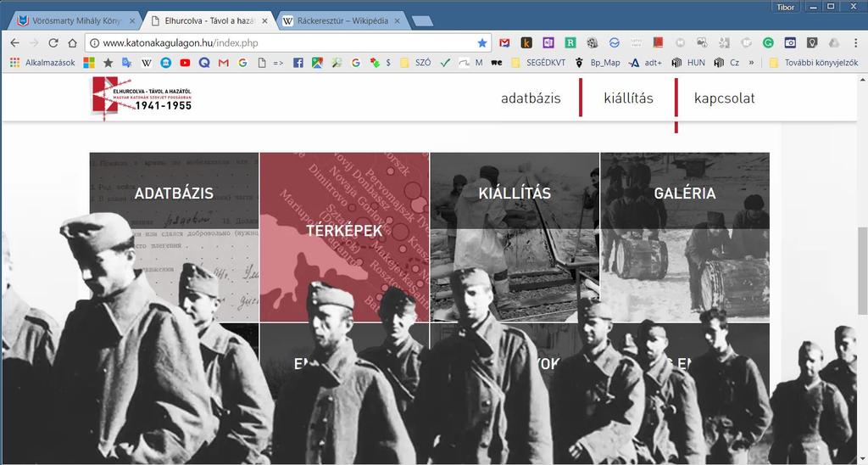Open kiállítás in the top navigation
The image size is (868, 465).
pyautogui.click(x=628, y=98)
